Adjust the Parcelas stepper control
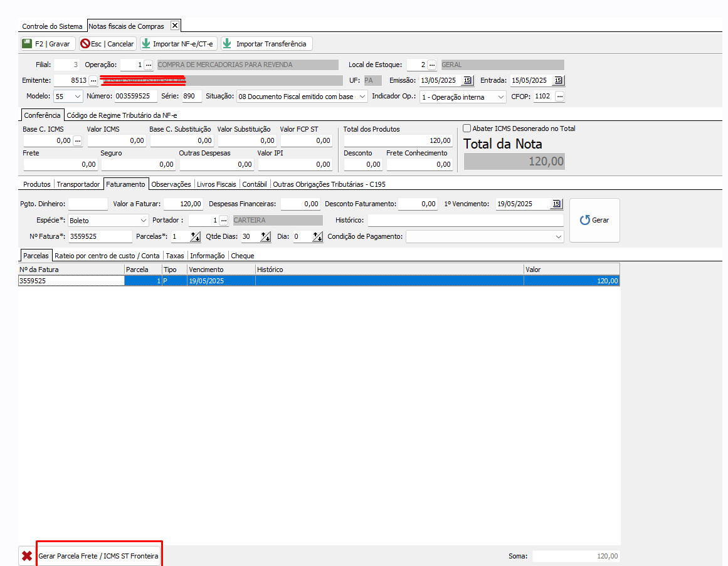 click(194, 237)
